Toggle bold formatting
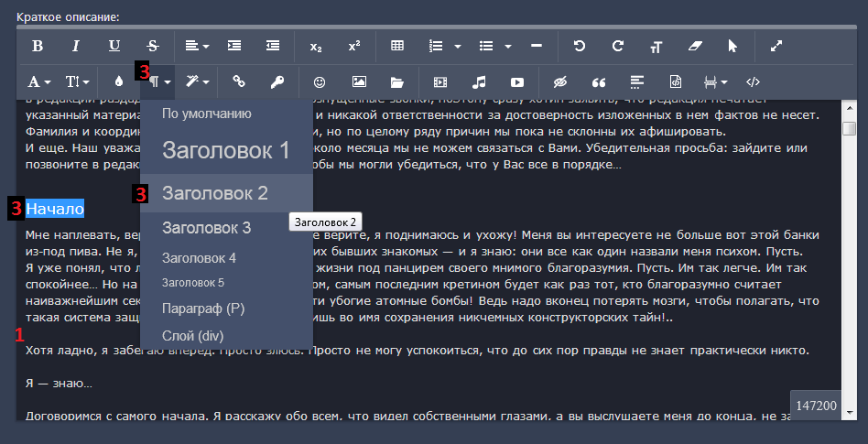 (x=38, y=46)
